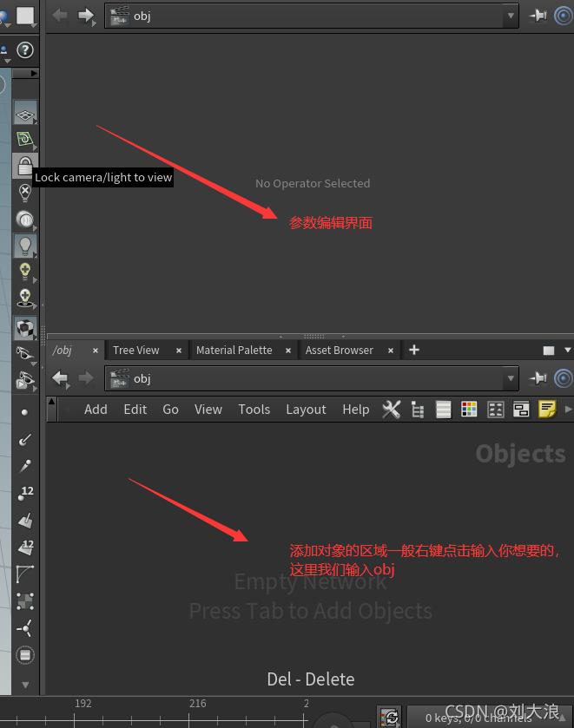Open the network editor path dropdown arrow
574x728 pixels.
[x=511, y=378]
